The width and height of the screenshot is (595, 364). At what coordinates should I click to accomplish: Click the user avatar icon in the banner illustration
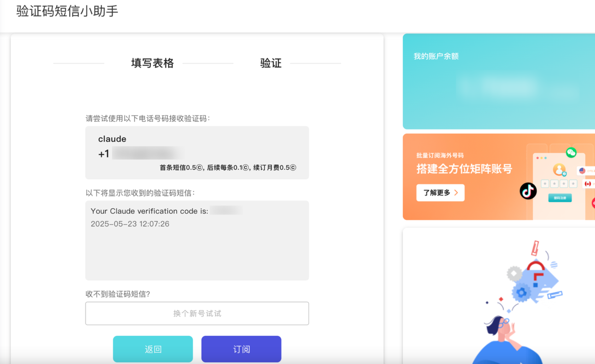(x=559, y=170)
